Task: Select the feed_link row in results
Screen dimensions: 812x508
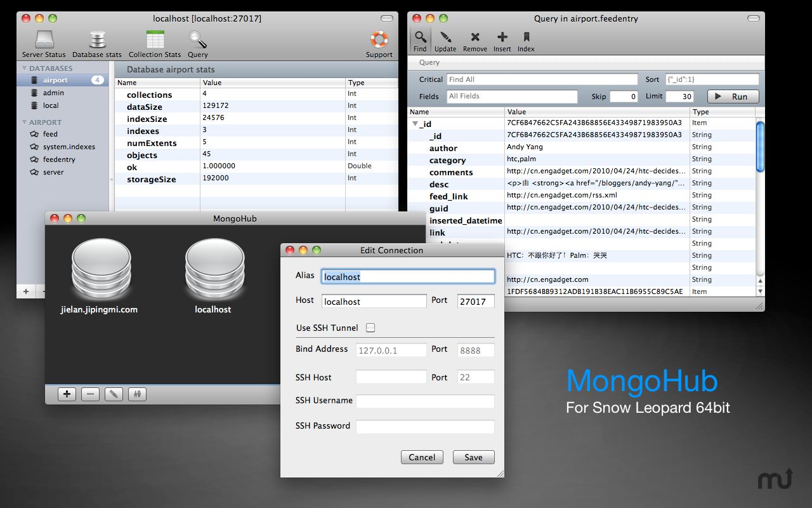Action: pyautogui.click(x=582, y=196)
